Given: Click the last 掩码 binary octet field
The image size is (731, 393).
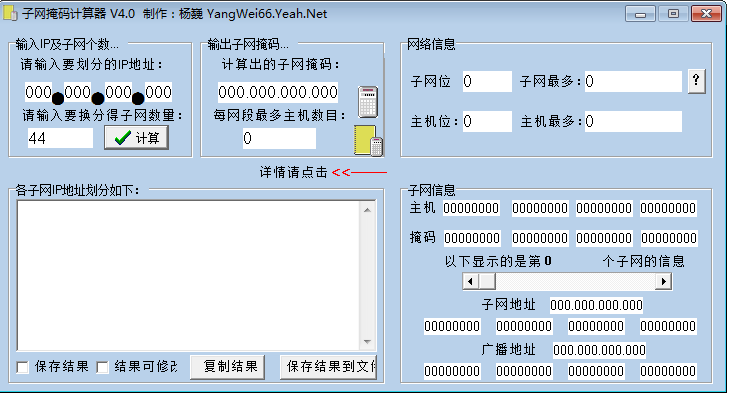Looking at the screenshot, I should (669, 238).
